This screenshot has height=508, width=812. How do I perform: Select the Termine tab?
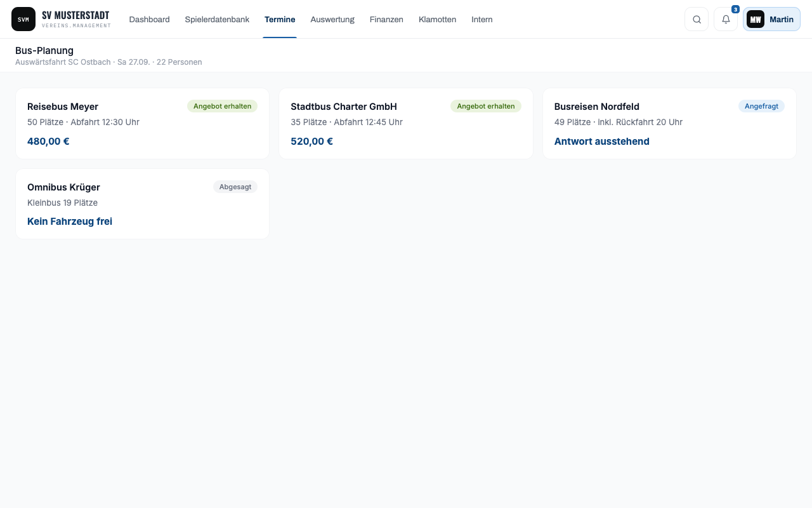280,20
